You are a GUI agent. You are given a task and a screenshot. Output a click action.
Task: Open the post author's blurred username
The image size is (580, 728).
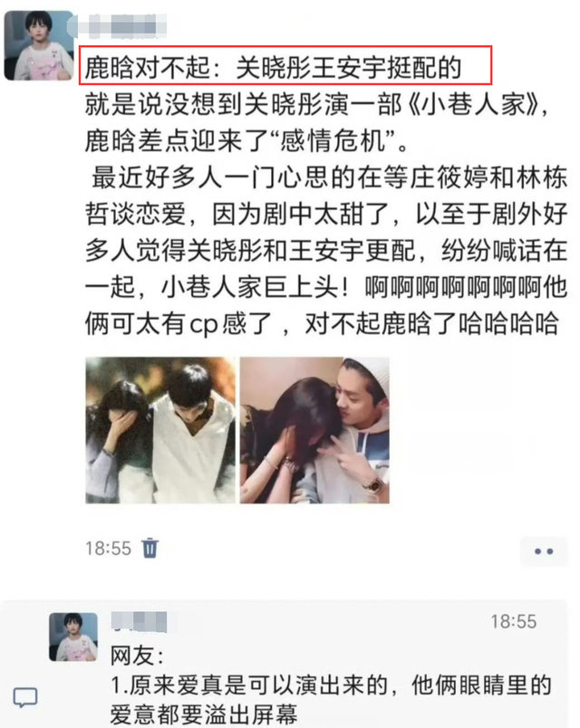(x=117, y=25)
